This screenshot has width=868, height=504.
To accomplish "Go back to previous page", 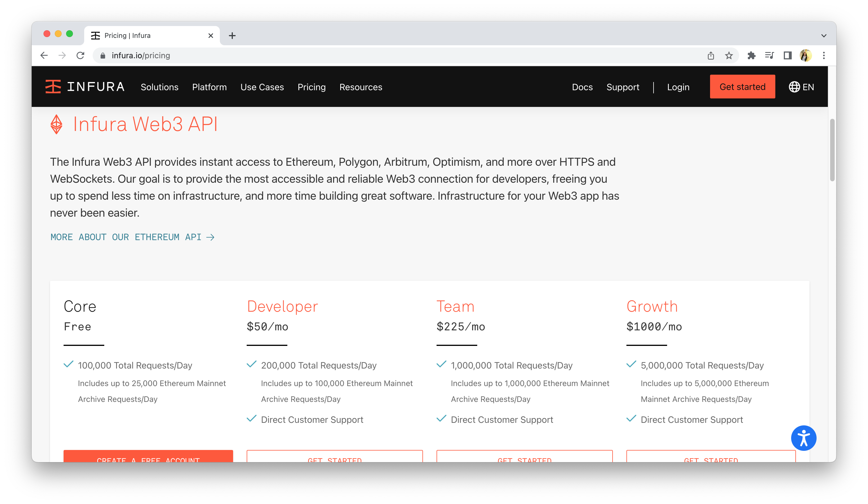I will [x=44, y=55].
